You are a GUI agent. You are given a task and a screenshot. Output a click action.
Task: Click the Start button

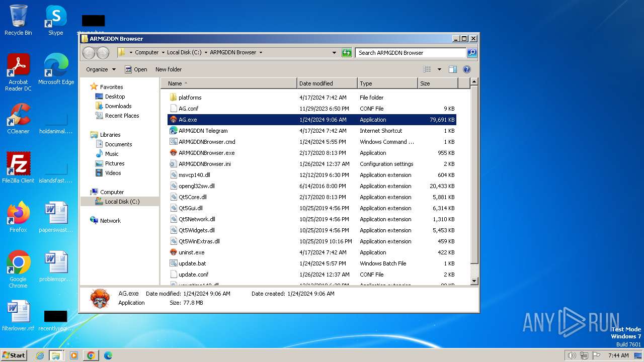(x=14, y=355)
